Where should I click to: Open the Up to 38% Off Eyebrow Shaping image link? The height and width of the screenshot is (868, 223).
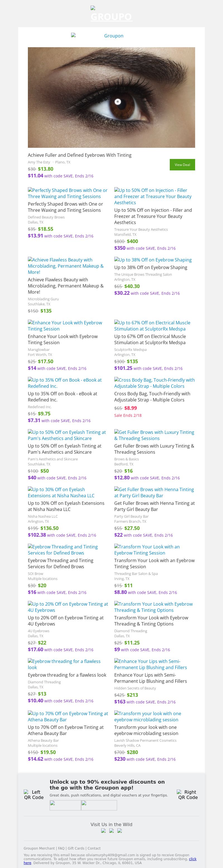pyautogui.click(x=153, y=260)
